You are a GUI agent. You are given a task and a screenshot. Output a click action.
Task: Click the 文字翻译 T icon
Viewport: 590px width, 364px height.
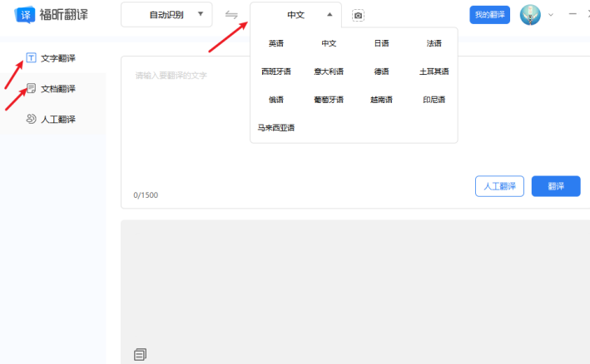(32, 58)
